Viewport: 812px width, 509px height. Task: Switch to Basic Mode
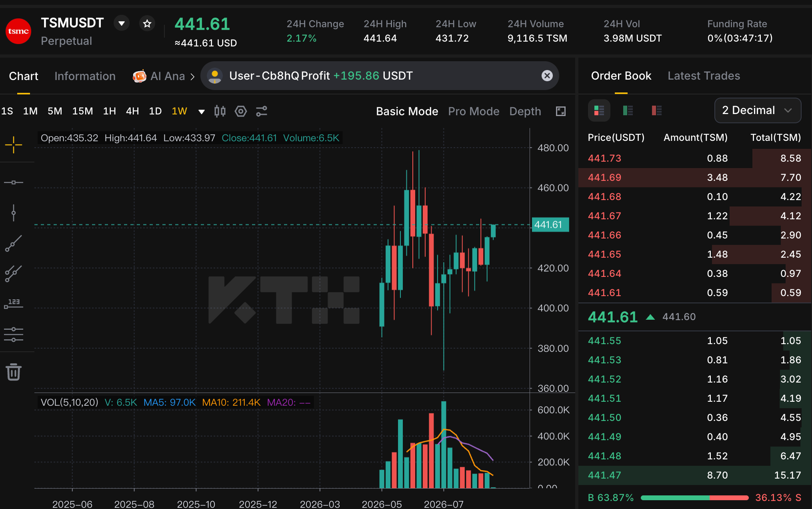click(407, 111)
